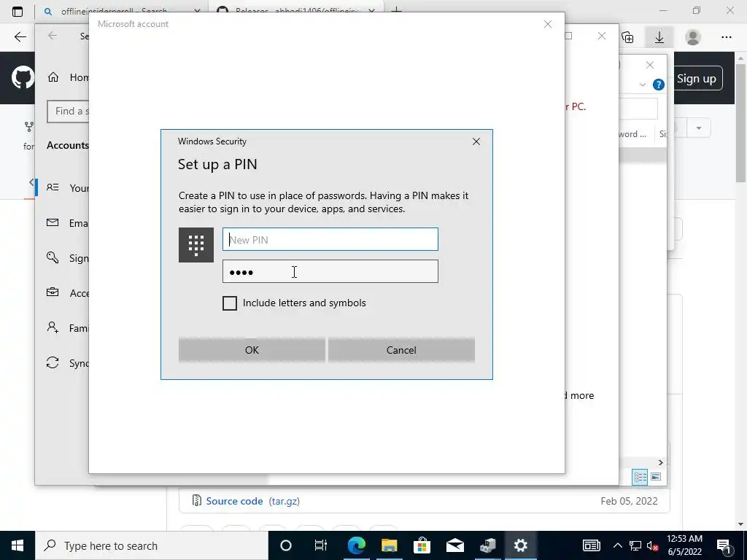Open the GitHub logo home link

point(23,77)
